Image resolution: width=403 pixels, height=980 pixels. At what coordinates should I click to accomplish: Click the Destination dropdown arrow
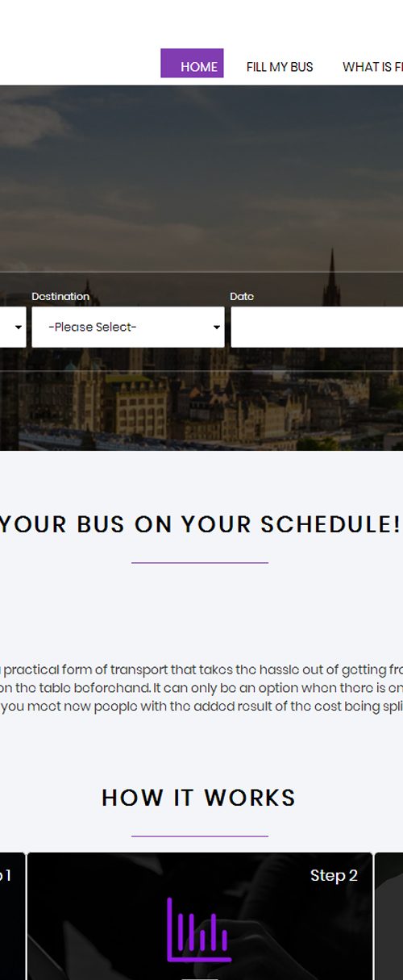[x=216, y=327]
